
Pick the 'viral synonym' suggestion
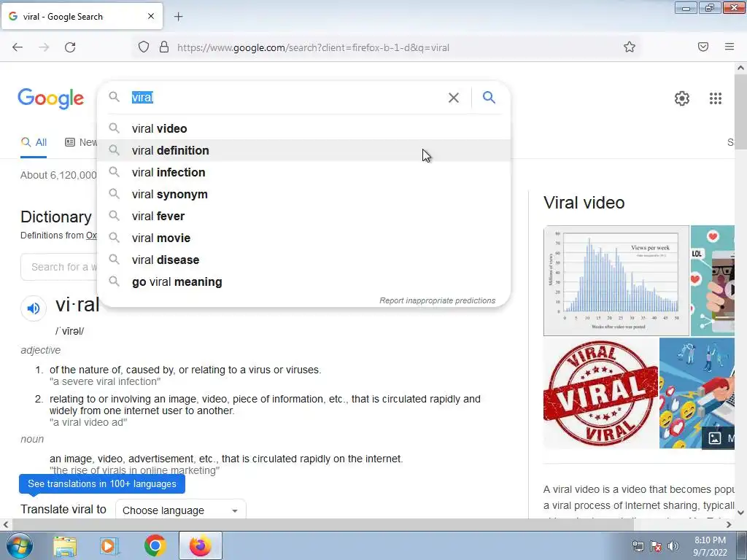[304, 194]
